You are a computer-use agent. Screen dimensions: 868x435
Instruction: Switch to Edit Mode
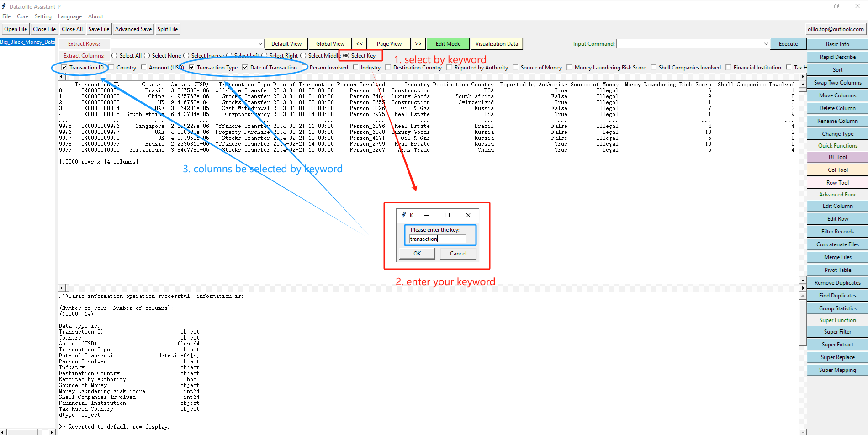coord(448,44)
